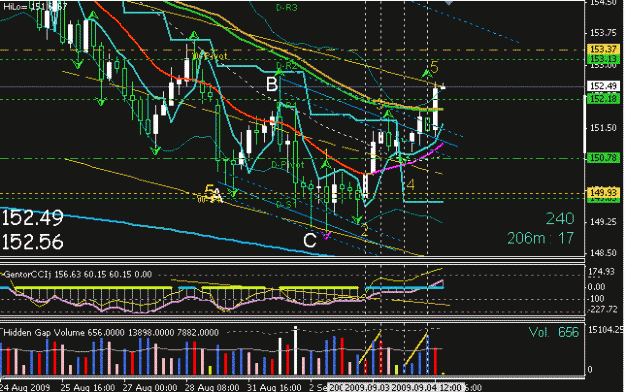Click the large 152.49 bid readout
Screen dimensions: 625x392
32,218
